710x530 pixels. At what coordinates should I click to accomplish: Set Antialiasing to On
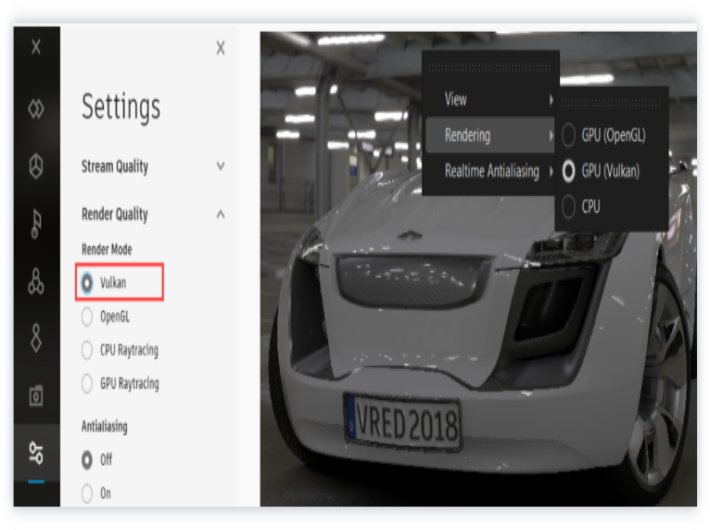(96, 493)
